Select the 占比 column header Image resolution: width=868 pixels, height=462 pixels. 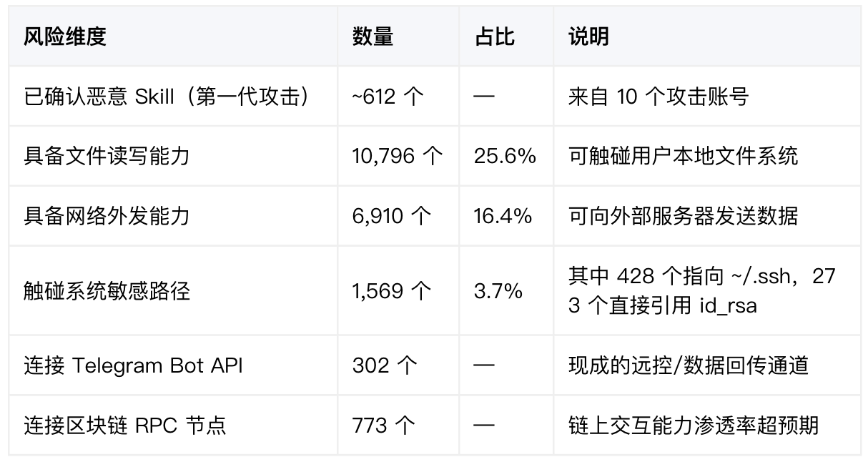click(x=494, y=36)
